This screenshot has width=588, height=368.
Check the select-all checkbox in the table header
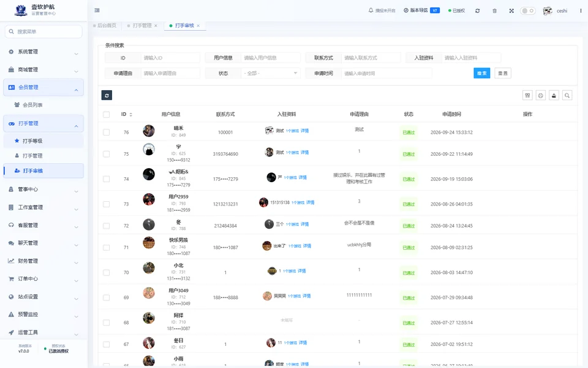pos(107,115)
